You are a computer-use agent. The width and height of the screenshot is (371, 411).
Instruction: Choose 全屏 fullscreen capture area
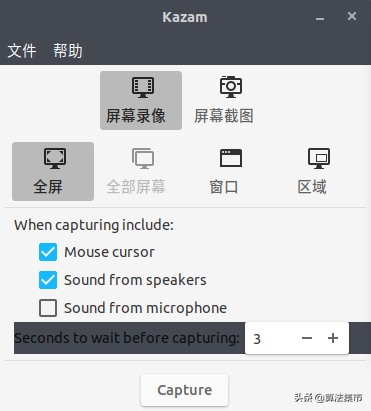pos(53,171)
